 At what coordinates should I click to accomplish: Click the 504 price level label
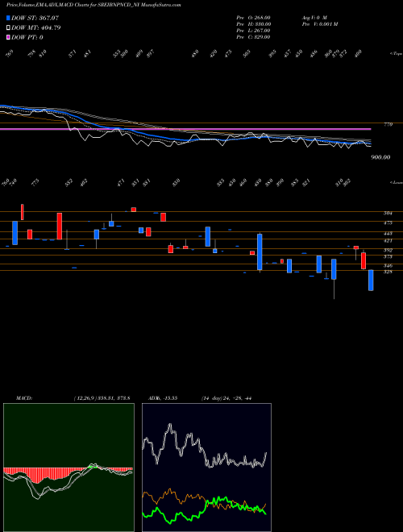tap(388, 214)
